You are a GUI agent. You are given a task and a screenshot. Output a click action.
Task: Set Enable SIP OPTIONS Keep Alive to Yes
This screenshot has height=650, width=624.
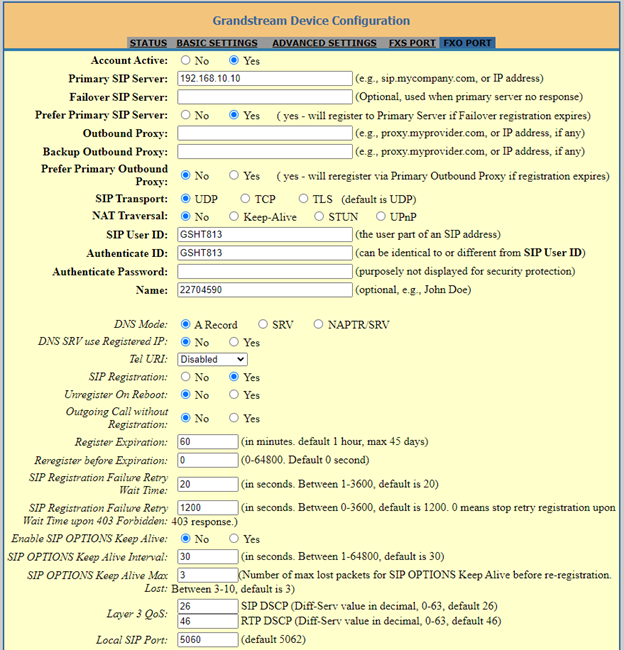coord(234,538)
